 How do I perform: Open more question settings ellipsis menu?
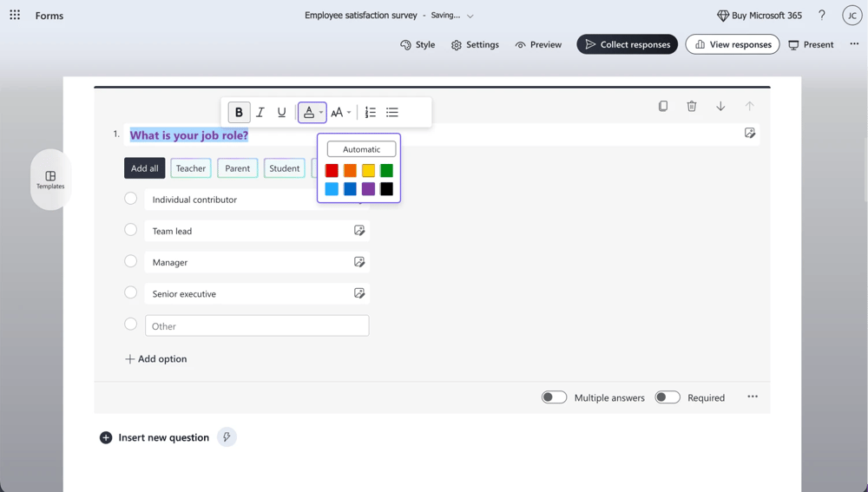[753, 397]
